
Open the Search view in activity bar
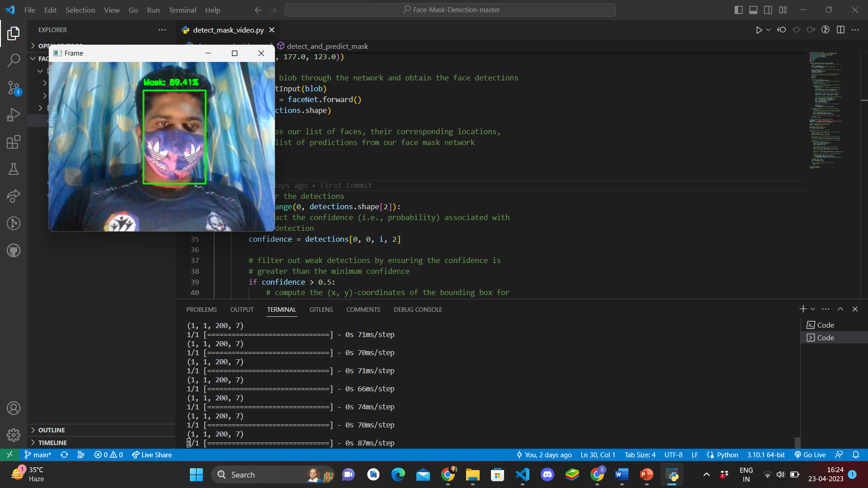pos(14,60)
